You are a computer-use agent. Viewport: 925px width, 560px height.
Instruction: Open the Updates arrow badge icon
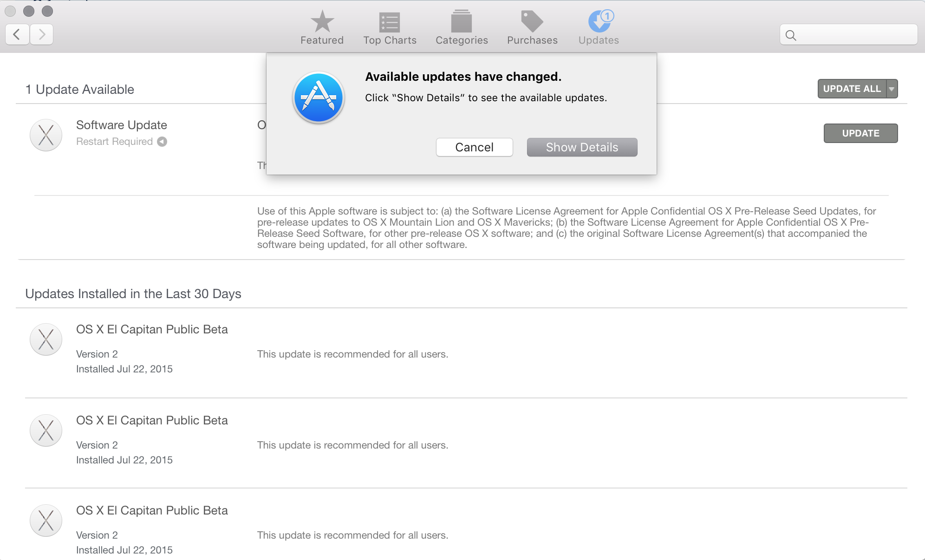click(x=600, y=21)
